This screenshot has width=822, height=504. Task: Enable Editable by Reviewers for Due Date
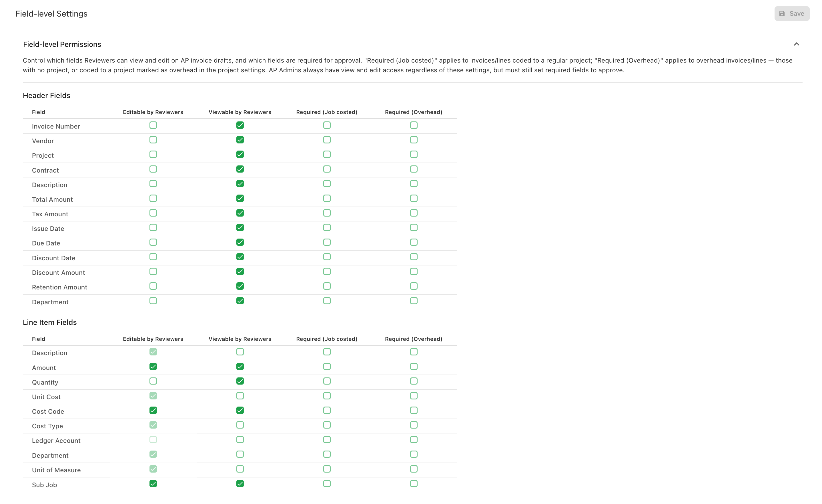coord(153,242)
